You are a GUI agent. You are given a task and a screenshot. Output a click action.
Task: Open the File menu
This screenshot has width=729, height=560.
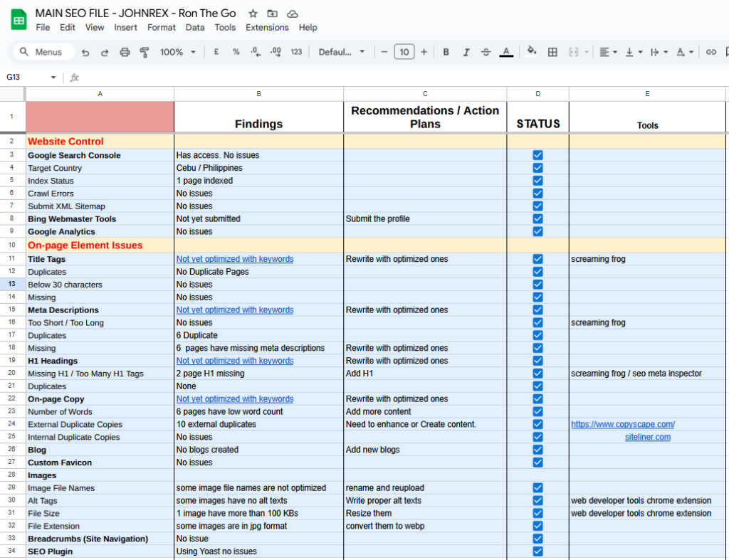pos(43,28)
